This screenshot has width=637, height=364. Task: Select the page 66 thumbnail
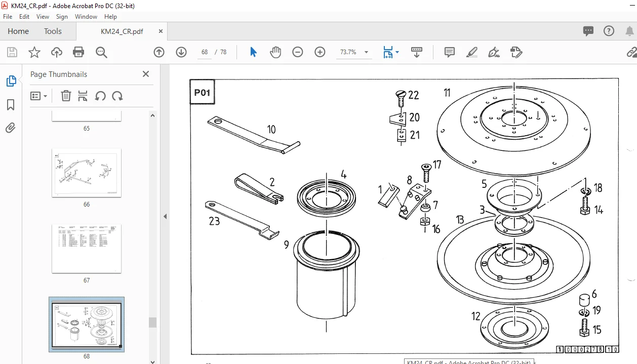point(87,173)
